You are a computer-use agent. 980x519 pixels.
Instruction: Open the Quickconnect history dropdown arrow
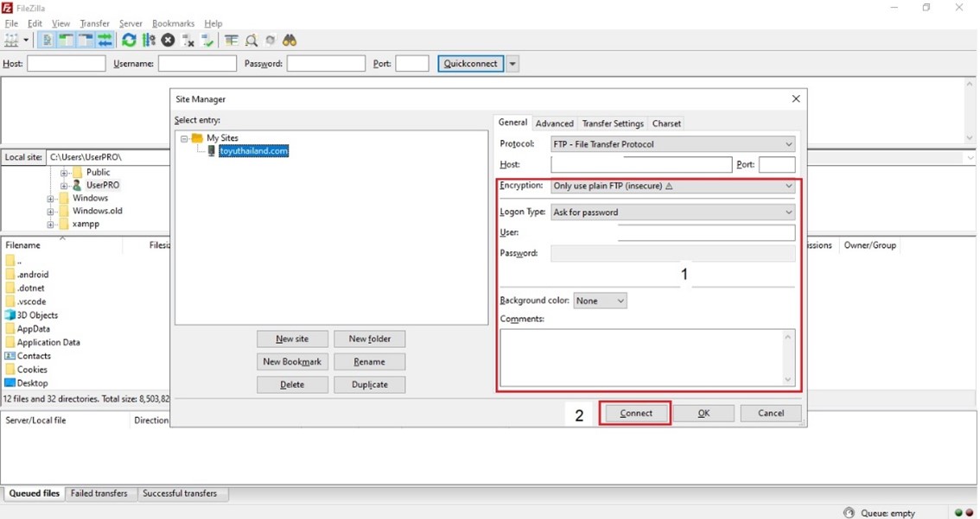click(512, 64)
